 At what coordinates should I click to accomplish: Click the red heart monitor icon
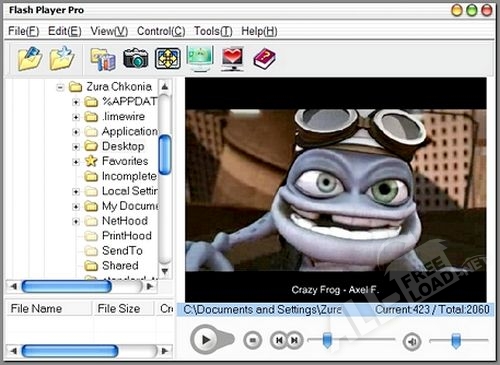(233, 59)
